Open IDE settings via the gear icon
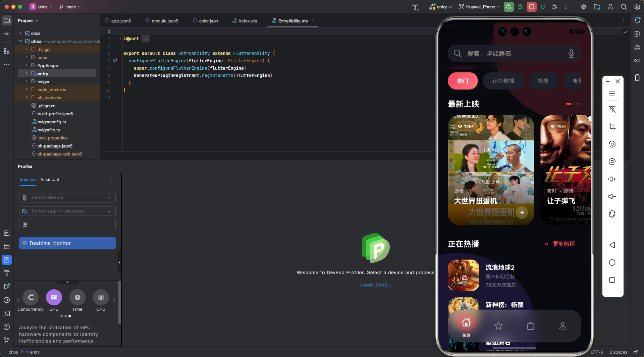644x357 pixels. tap(637, 7)
